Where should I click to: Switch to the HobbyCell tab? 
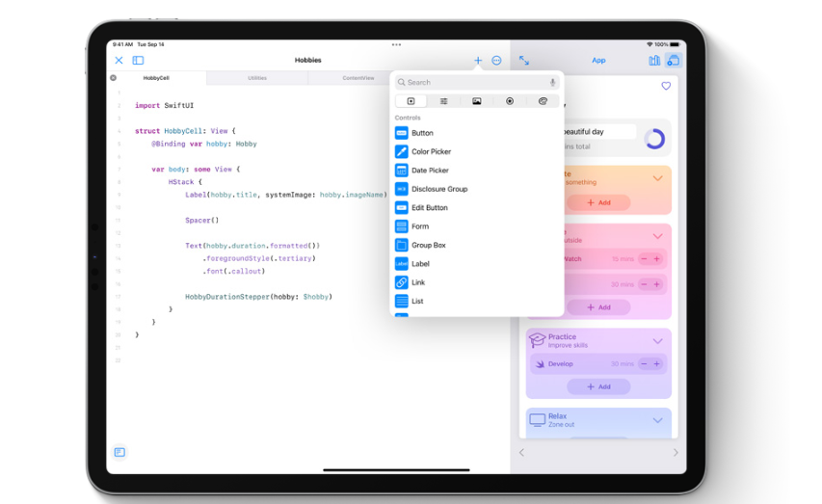pyautogui.click(x=156, y=78)
